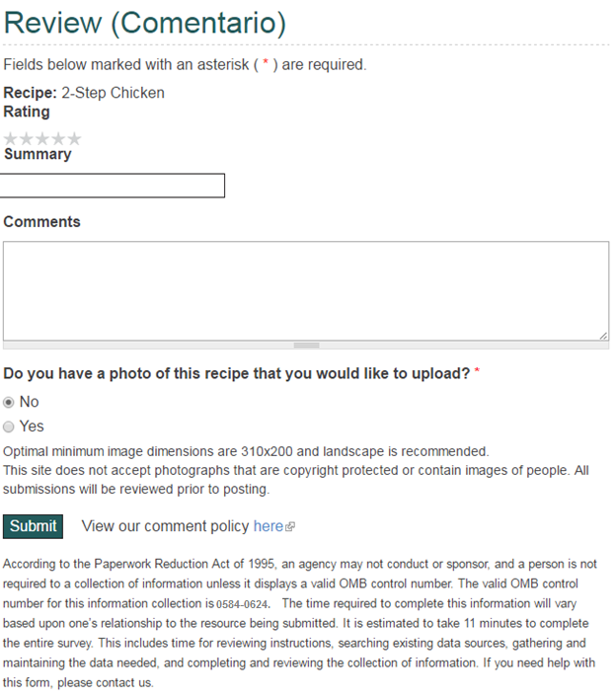Rate the recipe one star
The image size is (616, 699).
point(11,139)
